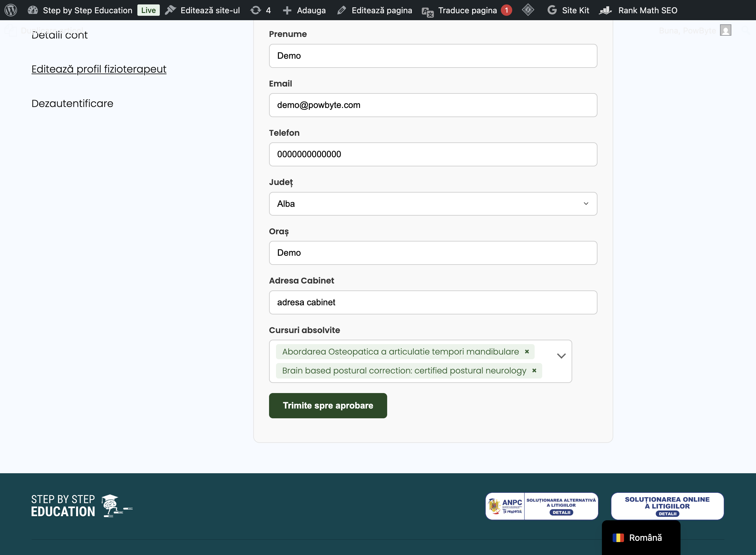Open Soluționarea online a litigiilor badge
The width and height of the screenshot is (756, 555).
(x=667, y=506)
